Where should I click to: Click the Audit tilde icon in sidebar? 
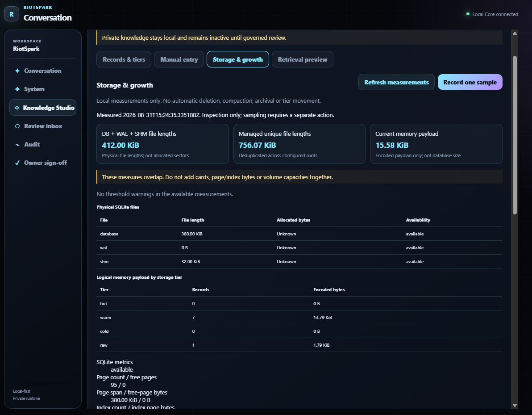click(x=17, y=145)
